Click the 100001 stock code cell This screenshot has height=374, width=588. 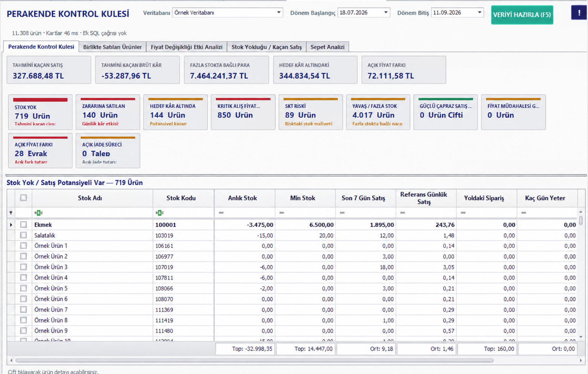(x=183, y=225)
